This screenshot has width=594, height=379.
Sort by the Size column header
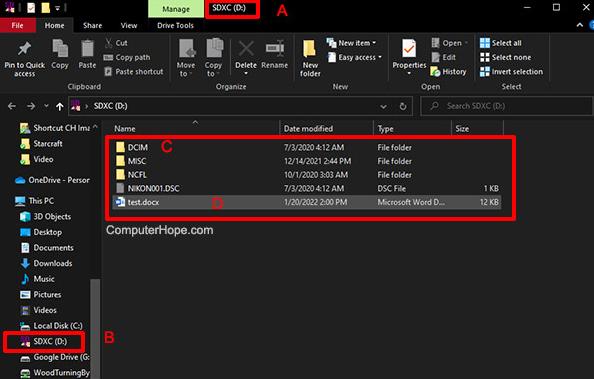pyautogui.click(x=477, y=128)
